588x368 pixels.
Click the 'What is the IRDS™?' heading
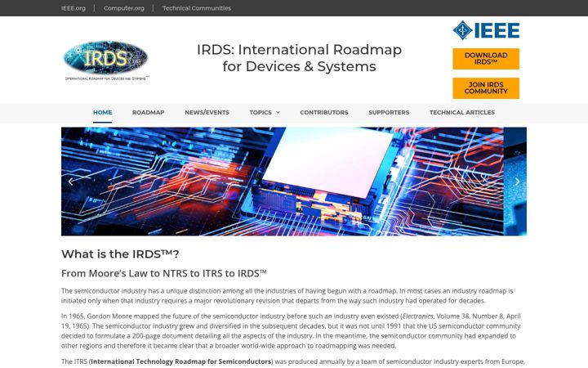(x=120, y=254)
